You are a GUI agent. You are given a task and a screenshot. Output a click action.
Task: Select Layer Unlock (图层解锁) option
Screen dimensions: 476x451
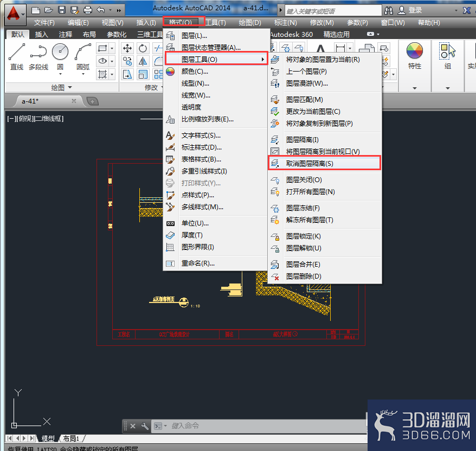coord(324,248)
